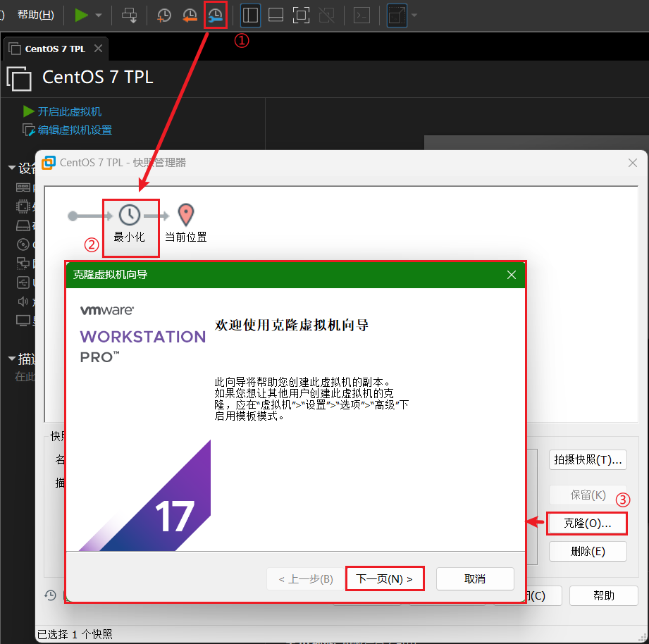
Task: Toggle the library sidebar view icon
Action: point(250,16)
